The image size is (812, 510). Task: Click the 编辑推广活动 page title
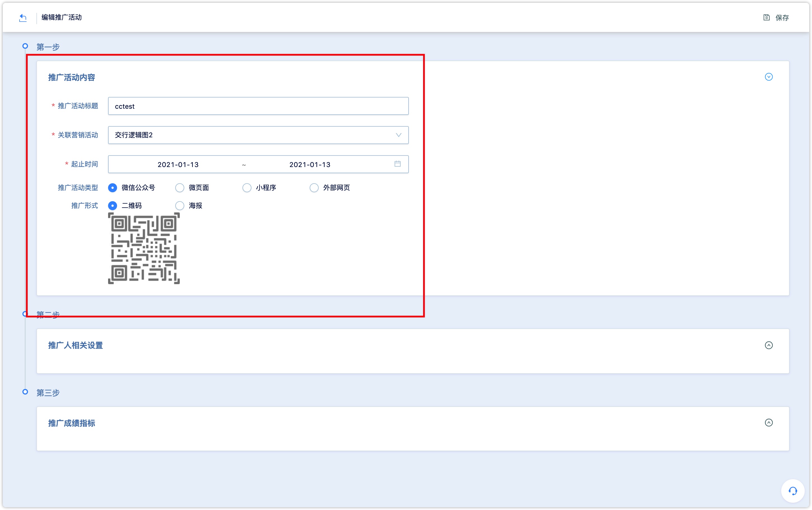[61, 18]
